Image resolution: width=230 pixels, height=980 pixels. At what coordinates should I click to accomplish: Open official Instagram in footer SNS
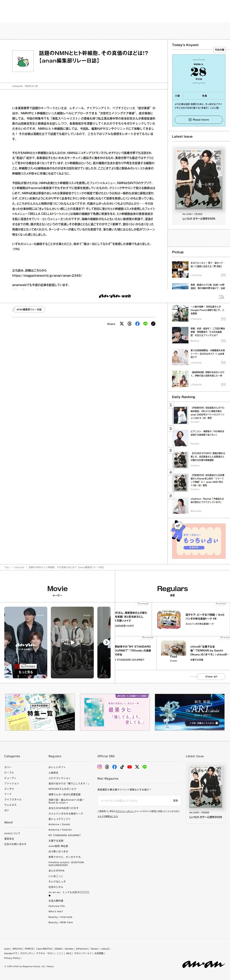[x=100, y=767]
